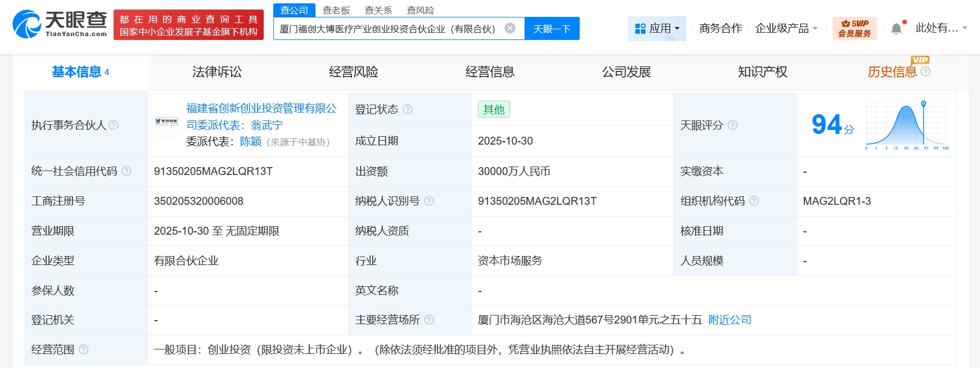Switch to the 知识产权 tab
Screen dimensions: 980x368
[762, 72]
